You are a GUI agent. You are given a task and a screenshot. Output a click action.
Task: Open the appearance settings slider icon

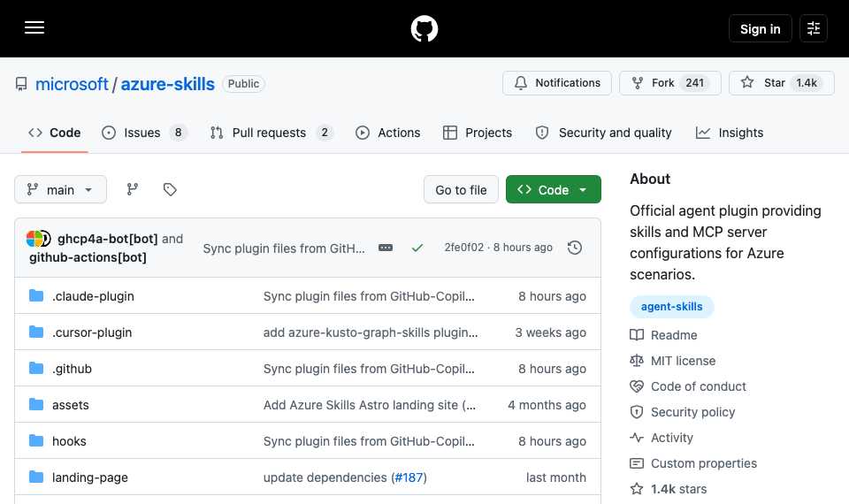coord(814,28)
